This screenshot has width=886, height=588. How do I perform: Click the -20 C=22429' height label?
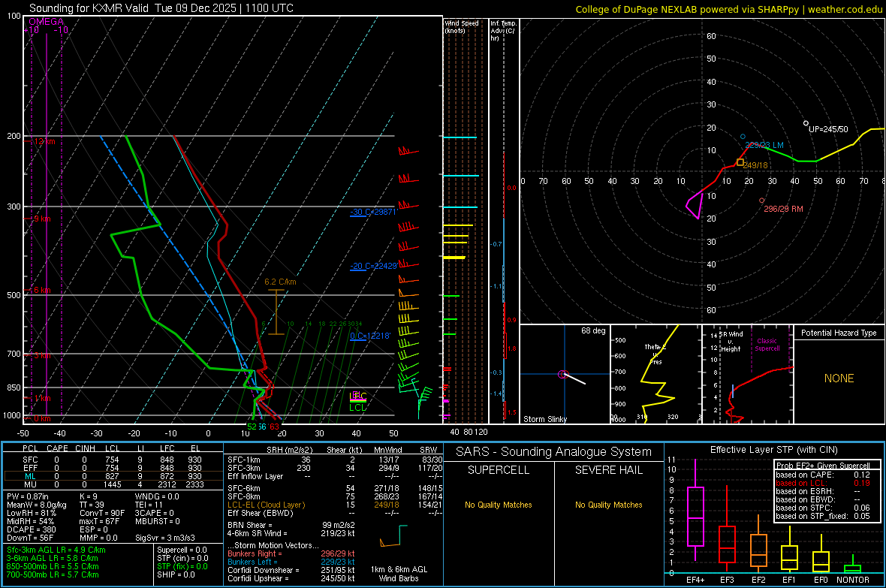[373, 266]
